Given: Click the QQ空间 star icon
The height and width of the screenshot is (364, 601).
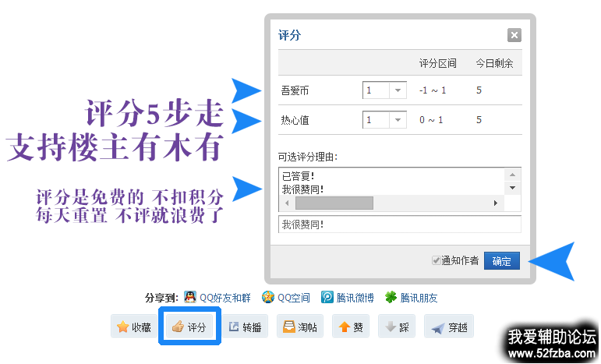Looking at the screenshot, I should click(268, 297).
